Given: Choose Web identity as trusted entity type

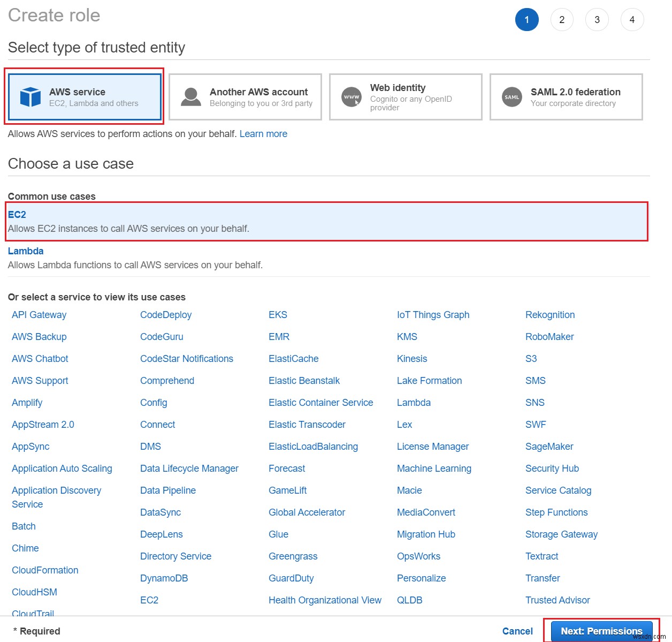Looking at the screenshot, I should coord(405,97).
